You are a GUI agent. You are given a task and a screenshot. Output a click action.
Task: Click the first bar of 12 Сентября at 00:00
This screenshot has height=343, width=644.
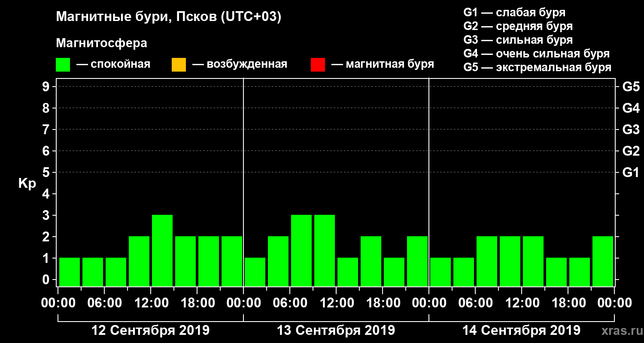[x=70, y=272]
